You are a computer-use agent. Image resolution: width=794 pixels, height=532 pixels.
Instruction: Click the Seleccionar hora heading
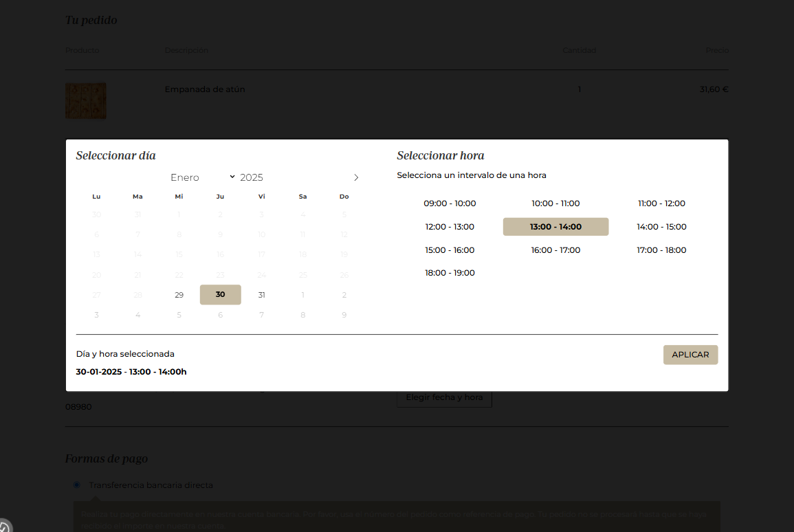(x=441, y=155)
